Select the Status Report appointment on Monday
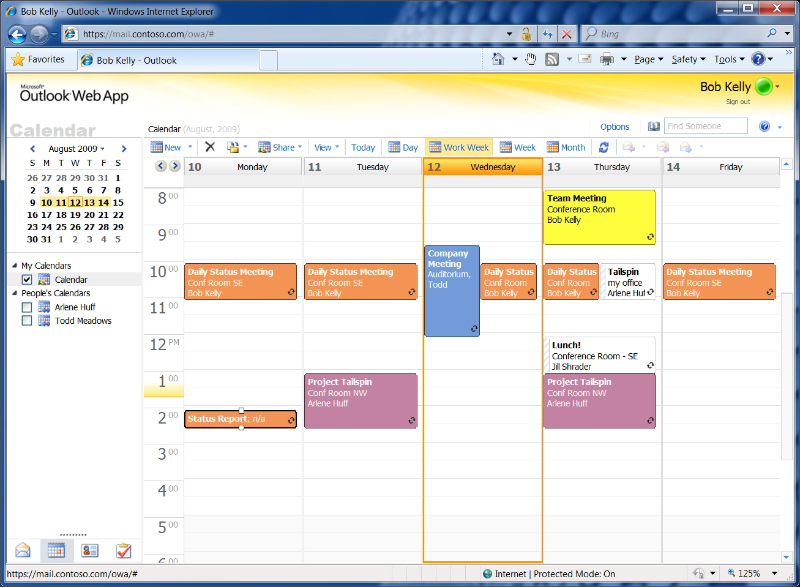The width and height of the screenshot is (800, 587). click(x=240, y=419)
